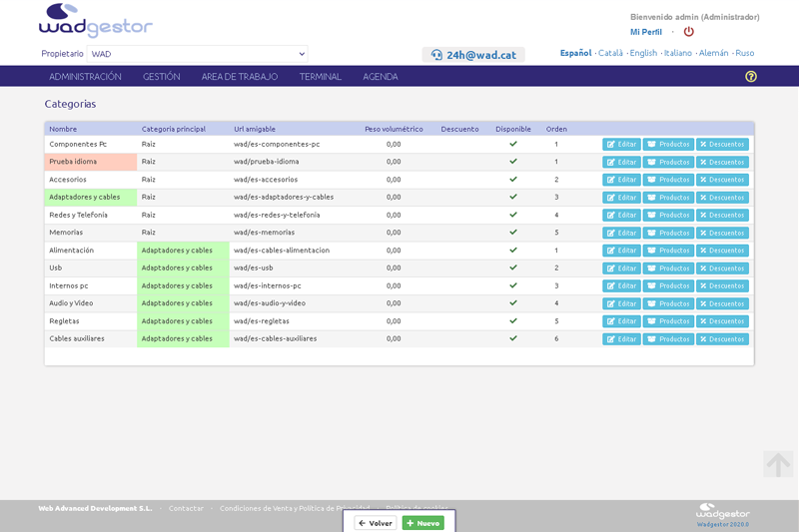View Productos of wad/es-adaptadores-y-cables row

point(668,198)
